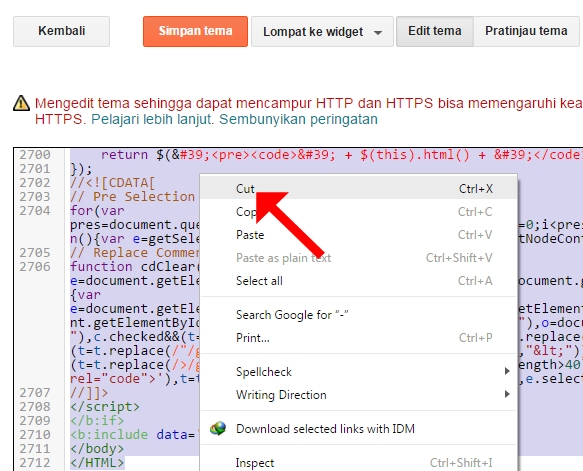Viewport: 583px width, 471px height.
Task: Save theme with Simpan tema button
Action: pyautogui.click(x=195, y=31)
